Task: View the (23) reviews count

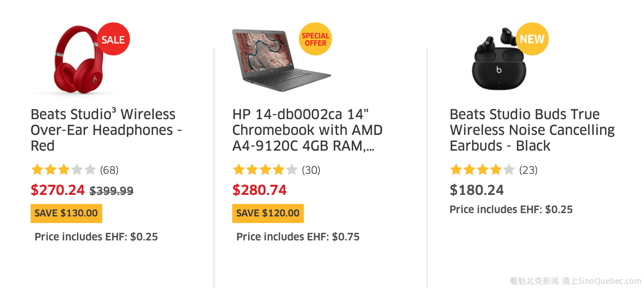Action: 528,170
